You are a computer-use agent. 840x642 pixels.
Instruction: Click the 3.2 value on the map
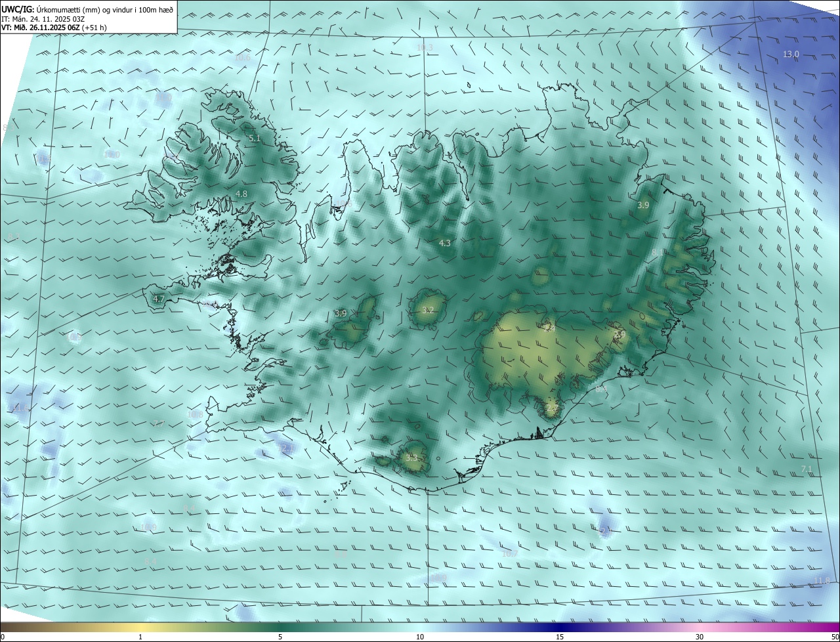(x=428, y=310)
